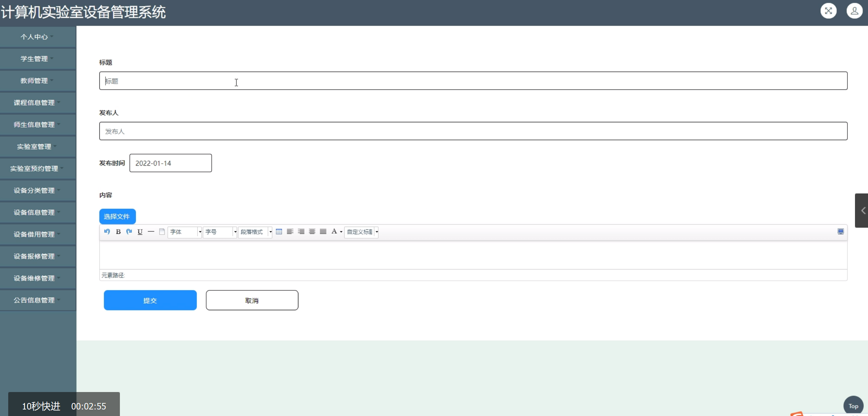Click the 发布人 input field

[x=473, y=131]
